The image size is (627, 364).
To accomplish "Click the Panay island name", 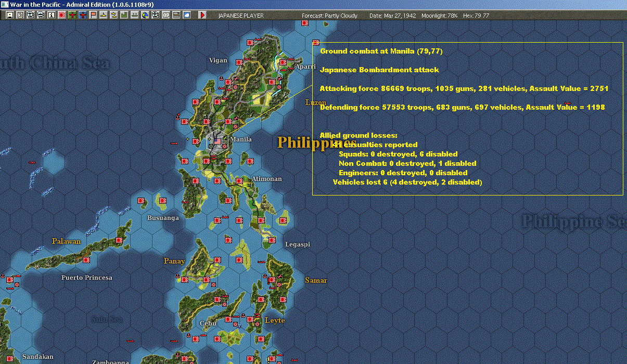I will point(174,261).
